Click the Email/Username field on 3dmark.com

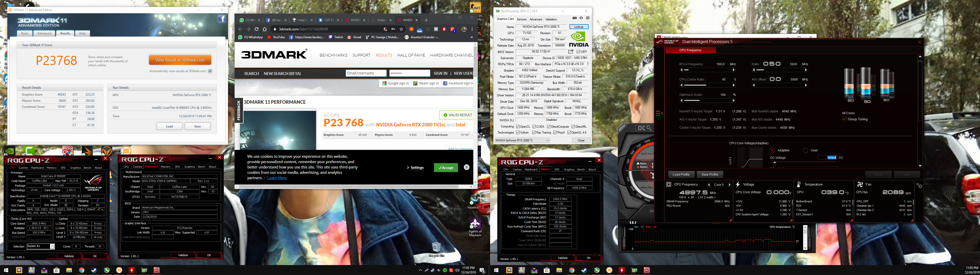(366, 73)
